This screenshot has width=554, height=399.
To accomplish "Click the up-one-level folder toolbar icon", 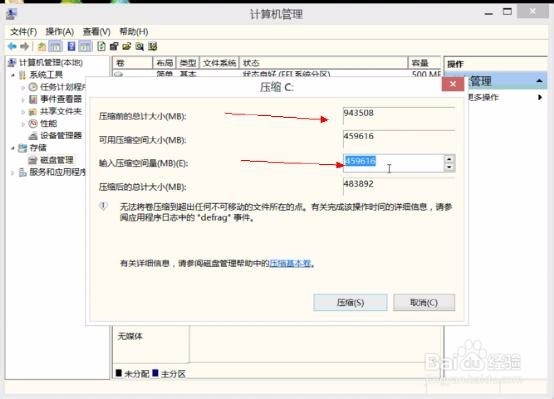I will (42, 46).
